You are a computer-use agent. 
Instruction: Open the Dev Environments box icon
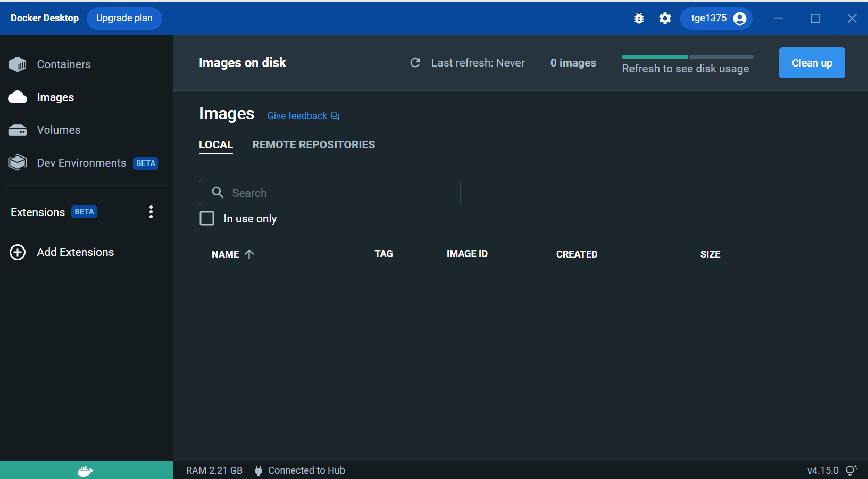[18, 162]
